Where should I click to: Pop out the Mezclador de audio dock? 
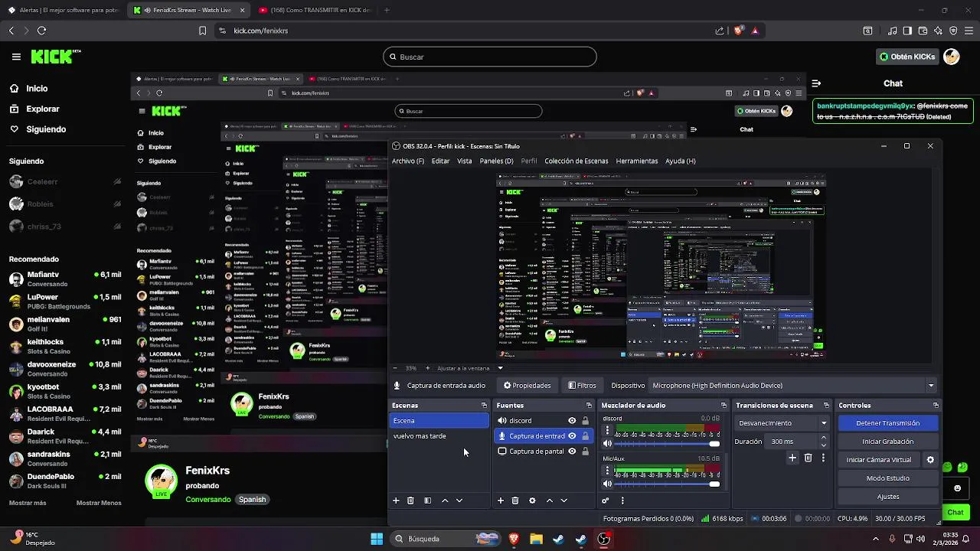point(724,406)
